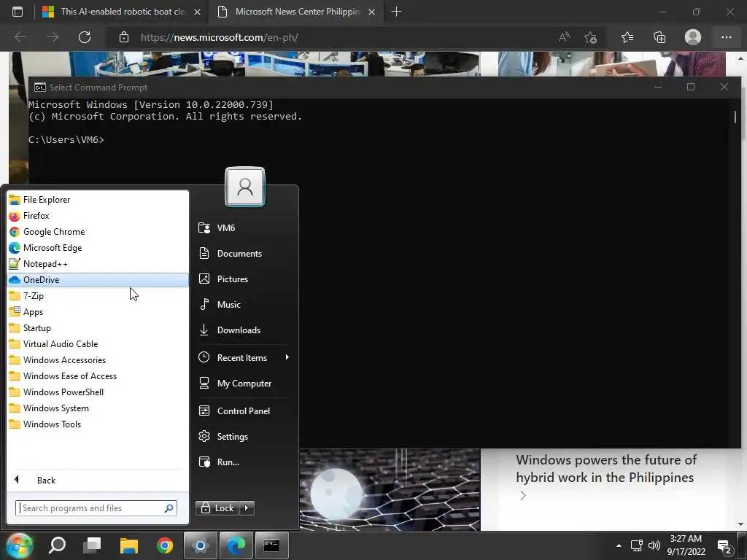Show hidden tray icons
Image resolution: width=747 pixels, height=560 pixels.
coord(619,545)
